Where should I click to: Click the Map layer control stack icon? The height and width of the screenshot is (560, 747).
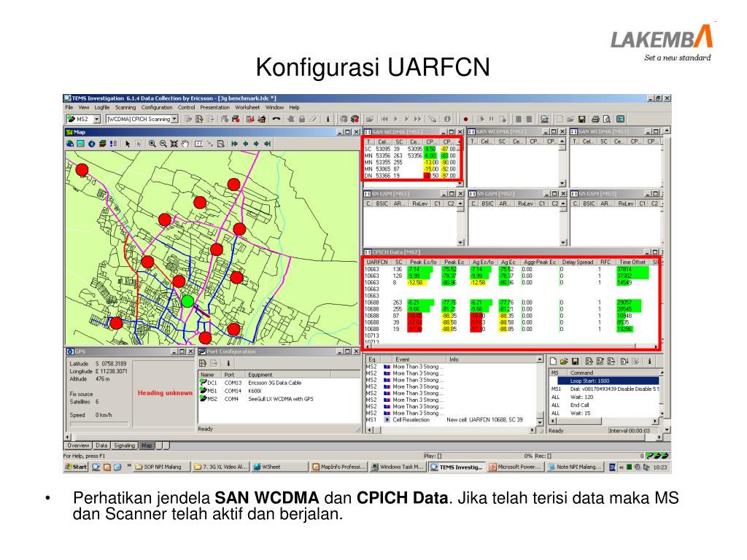102,144
